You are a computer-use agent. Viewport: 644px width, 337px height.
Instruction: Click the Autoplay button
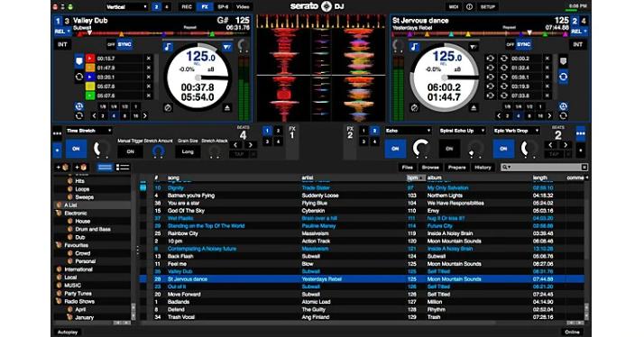tap(68, 332)
